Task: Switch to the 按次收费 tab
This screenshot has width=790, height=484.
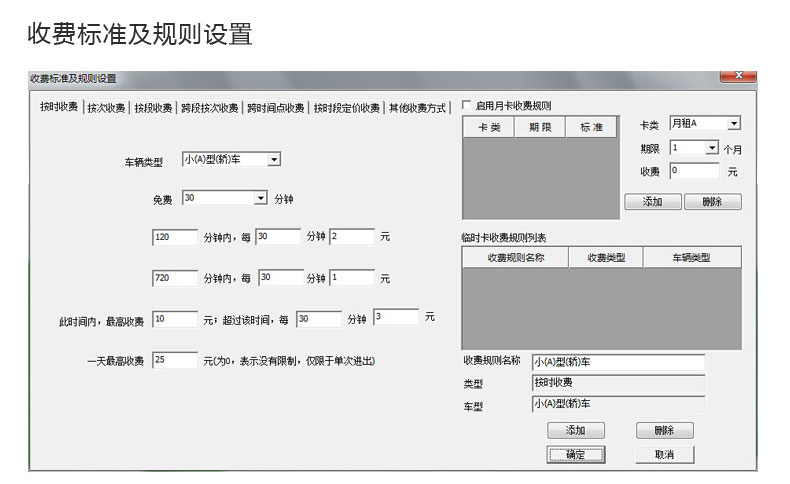Action: tap(106, 108)
